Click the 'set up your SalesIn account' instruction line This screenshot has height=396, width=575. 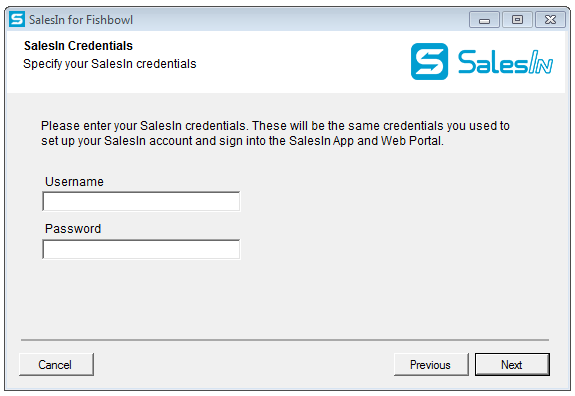click(x=242, y=141)
